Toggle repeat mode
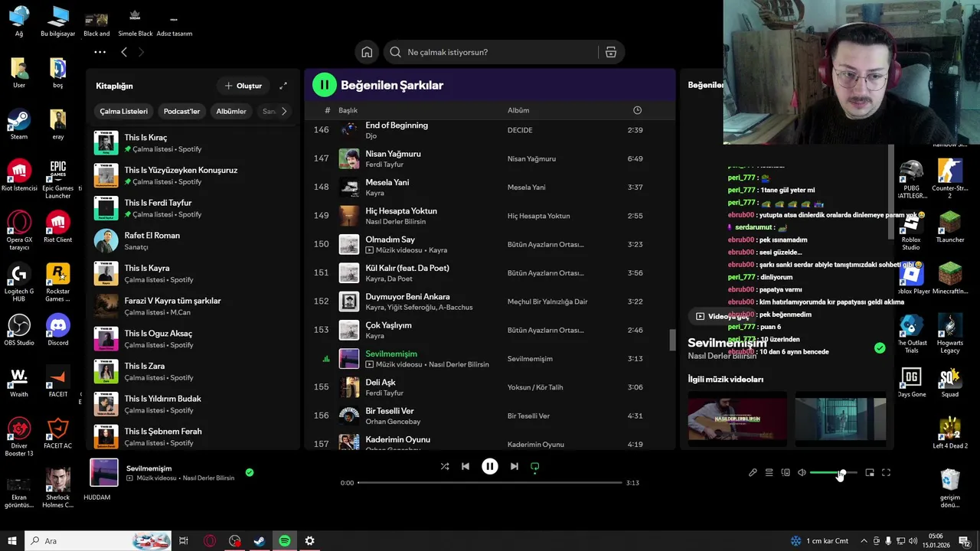980x551 pixels. (535, 466)
